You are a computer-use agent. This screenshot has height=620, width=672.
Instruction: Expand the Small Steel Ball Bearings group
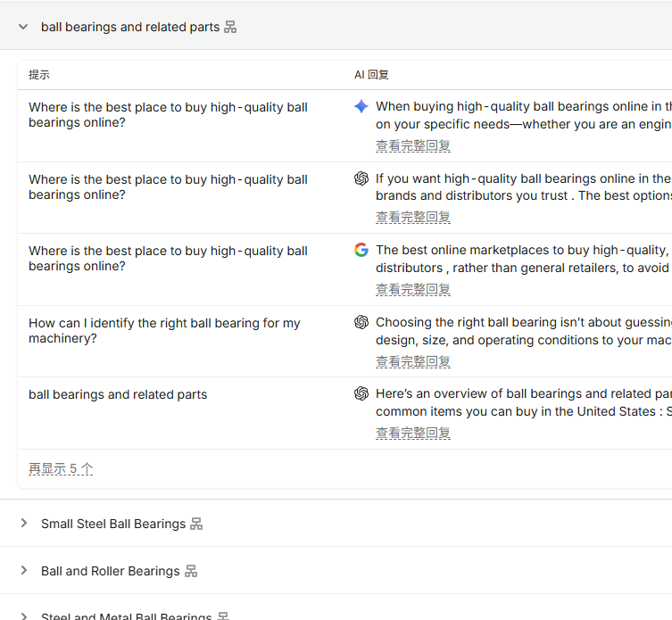point(24,523)
